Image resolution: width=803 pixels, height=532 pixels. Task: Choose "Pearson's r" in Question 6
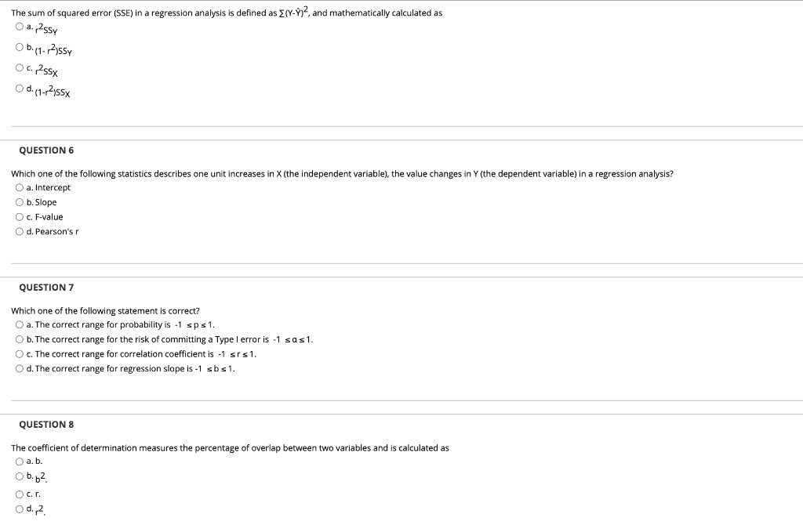click(18, 231)
